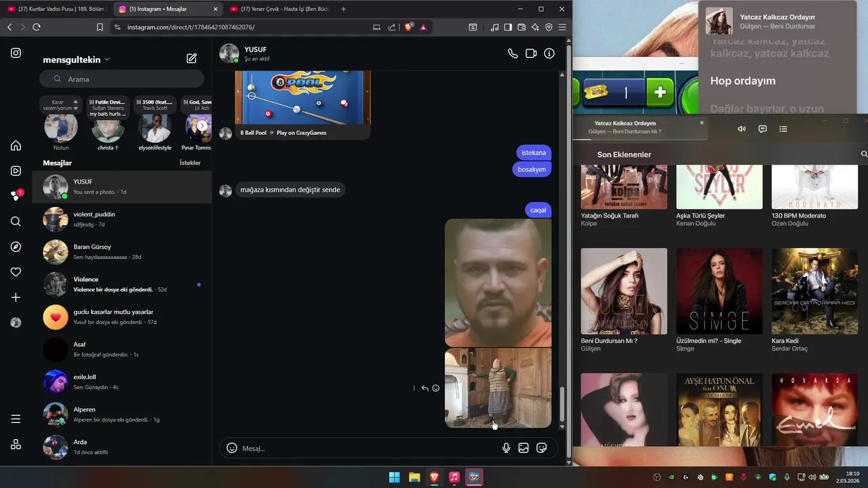Screen dimensions: 868x488
Task: Open Apple Music from taskbar
Action: pos(454,477)
